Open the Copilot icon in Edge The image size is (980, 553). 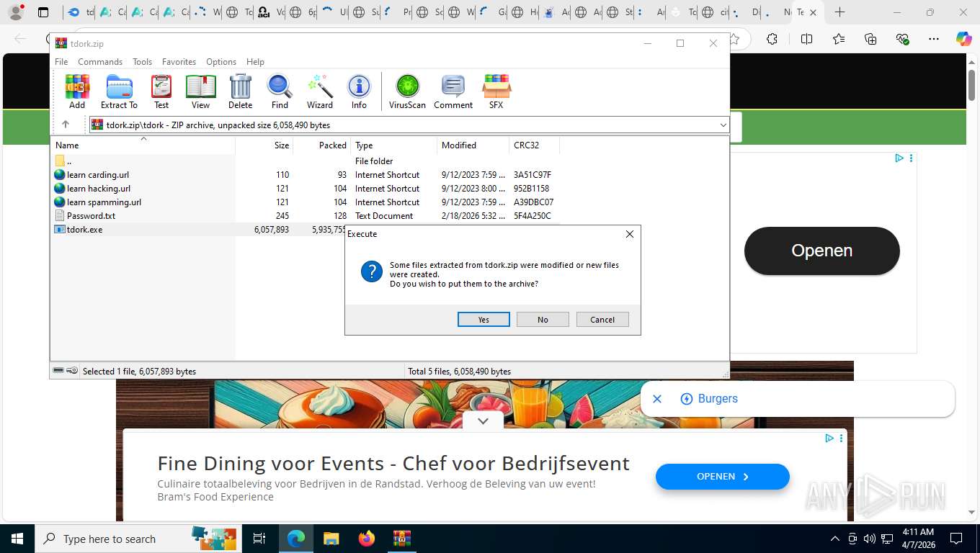(963, 39)
